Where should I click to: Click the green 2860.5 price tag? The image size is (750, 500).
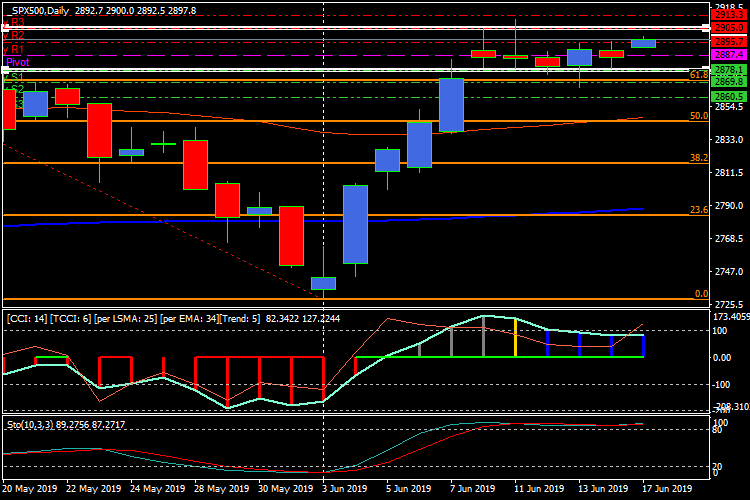729,97
